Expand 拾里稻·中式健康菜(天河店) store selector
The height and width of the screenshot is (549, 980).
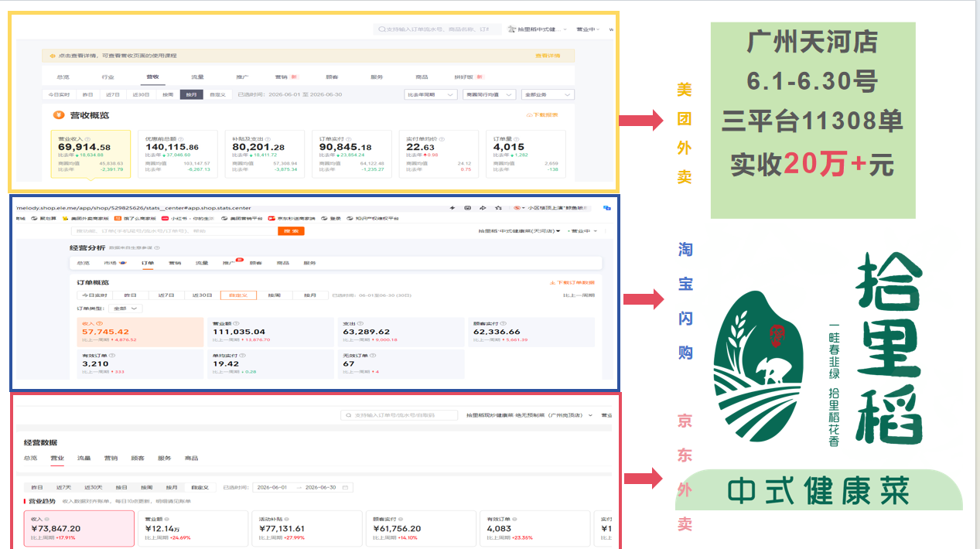(x=520, y=231)
